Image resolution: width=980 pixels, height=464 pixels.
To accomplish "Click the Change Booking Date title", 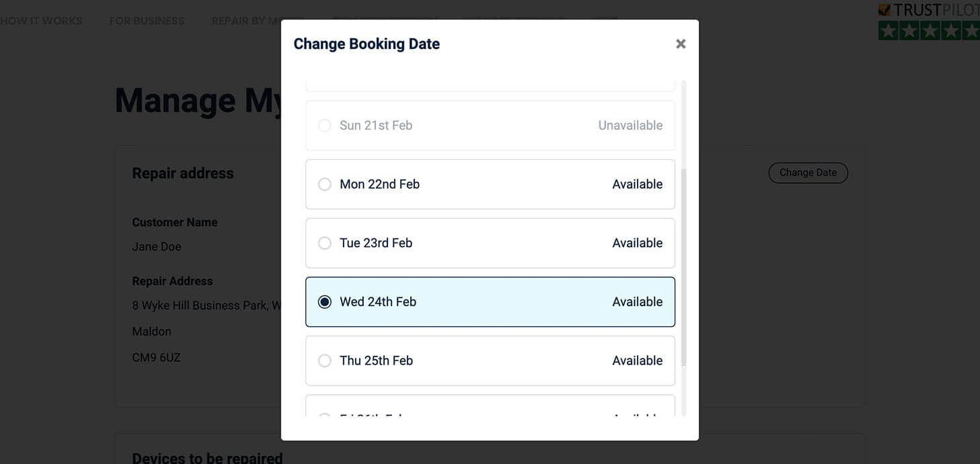I will [366, 44].
